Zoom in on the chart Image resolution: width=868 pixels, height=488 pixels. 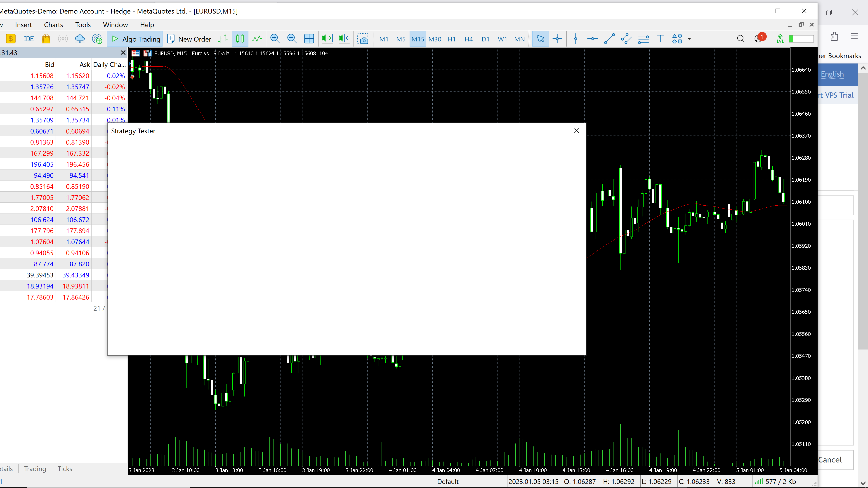coord(275,39)
